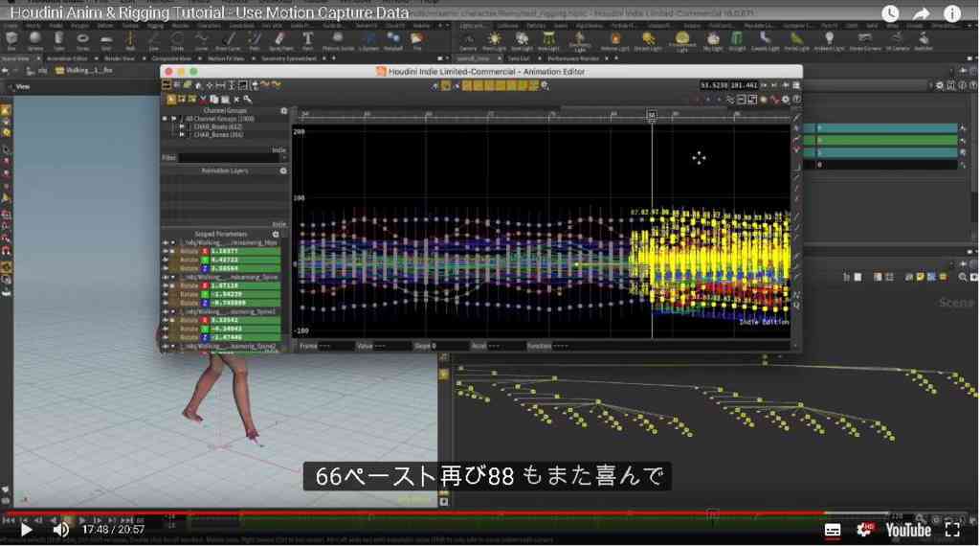The image size is (980, 546).
Task: Toggle eye on Rotate X row 3.33541
Action: (166, 320)
